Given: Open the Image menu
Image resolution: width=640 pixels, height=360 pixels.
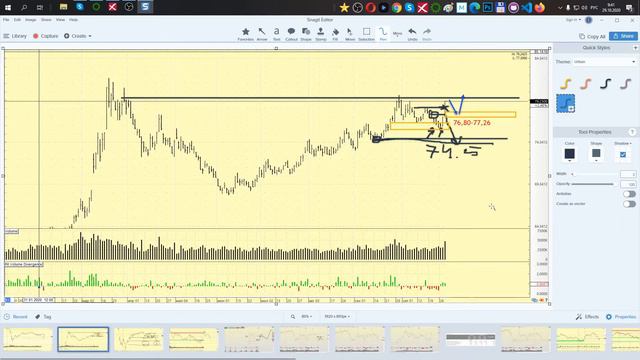Looking at the screenshot, I should point(31,20).
